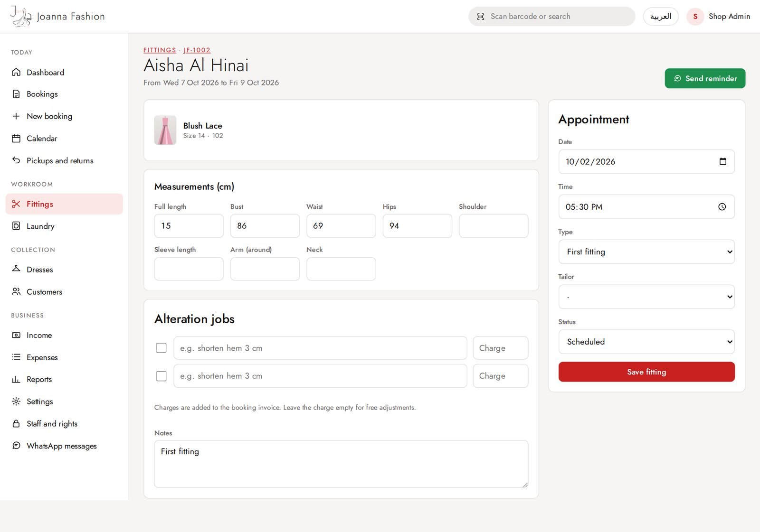Click the Expenses list icon

[16, 357]
